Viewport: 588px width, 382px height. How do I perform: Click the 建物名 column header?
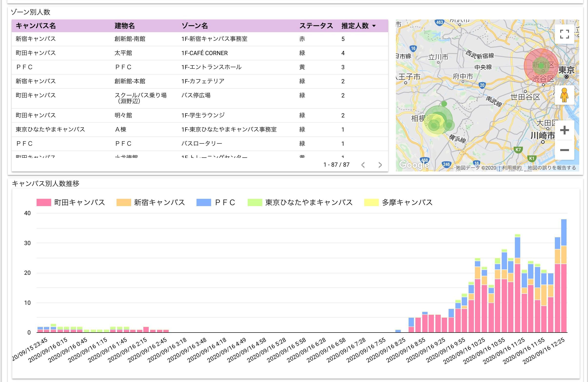tap(125, 26)
